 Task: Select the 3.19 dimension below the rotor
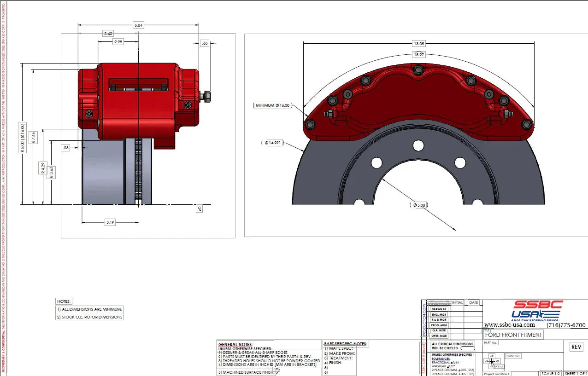110,222
